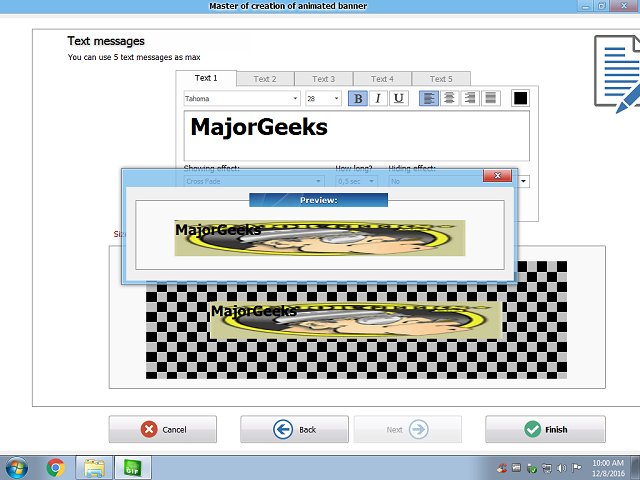Click the Action Center flag icon
This screenshot has height=480, width=640.
tap(576, 468)
